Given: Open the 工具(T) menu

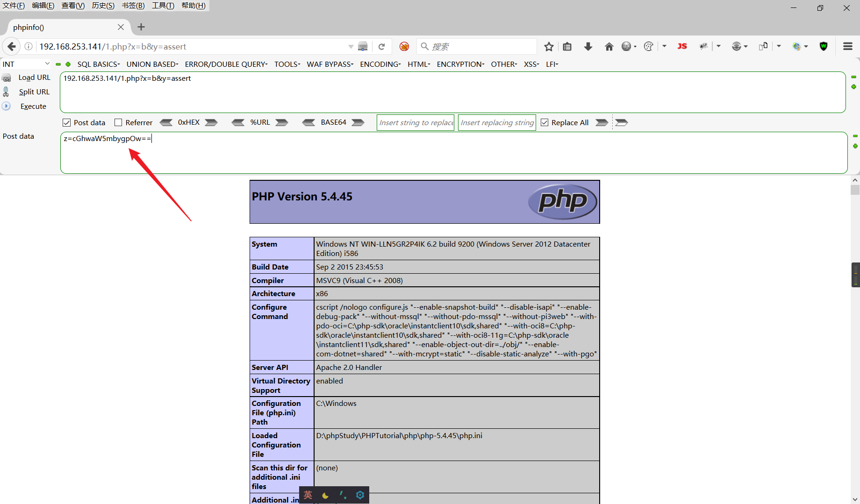Looking at the screenshot, I should coord(162,5).
